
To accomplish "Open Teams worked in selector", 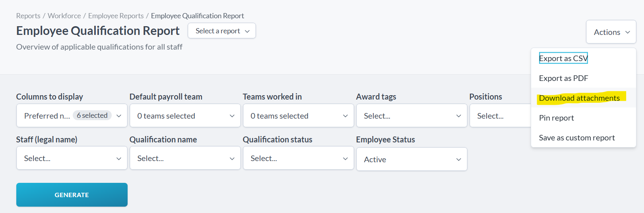I will (298, 116).
